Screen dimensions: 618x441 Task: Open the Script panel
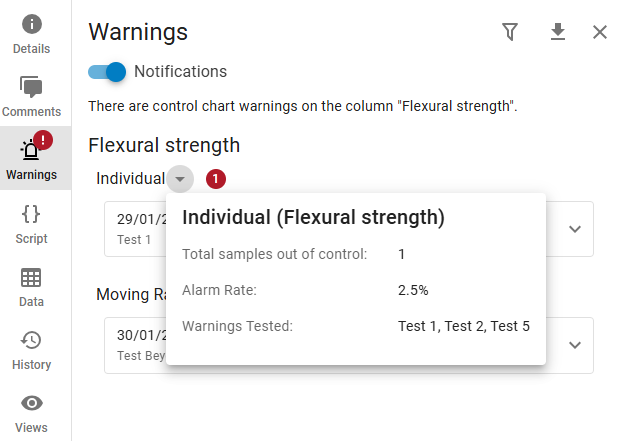(x=32, y=222)
